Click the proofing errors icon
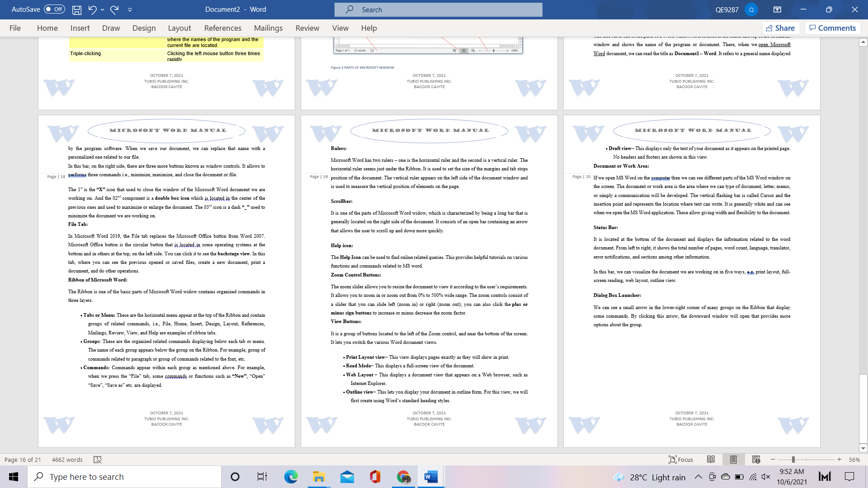 [97, 460]
